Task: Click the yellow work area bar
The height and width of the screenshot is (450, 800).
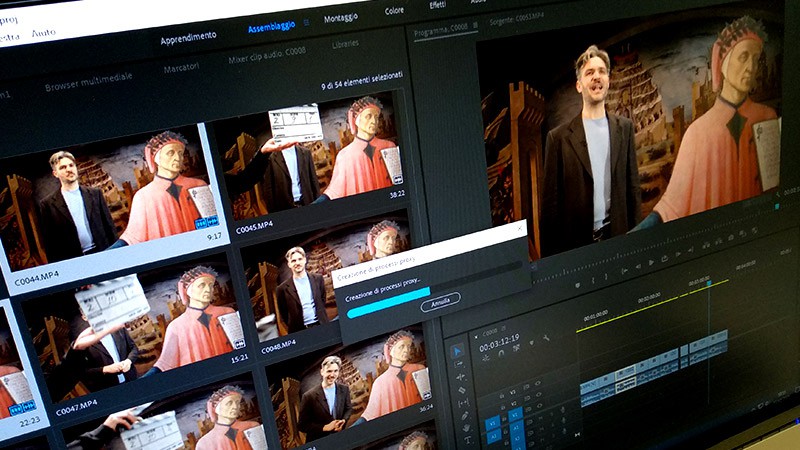Action: [653, 306]
